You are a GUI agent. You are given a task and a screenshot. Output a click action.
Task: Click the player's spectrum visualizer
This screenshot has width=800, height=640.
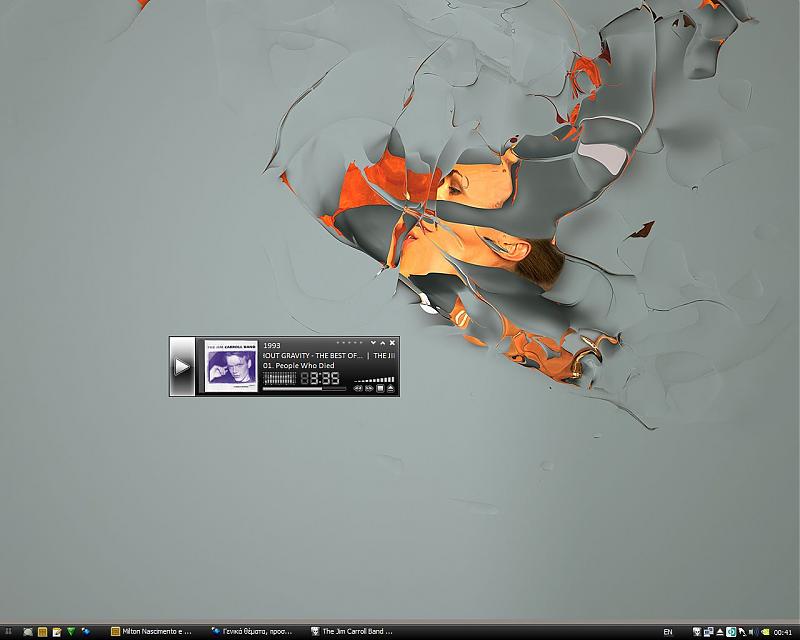pos(280,378)
